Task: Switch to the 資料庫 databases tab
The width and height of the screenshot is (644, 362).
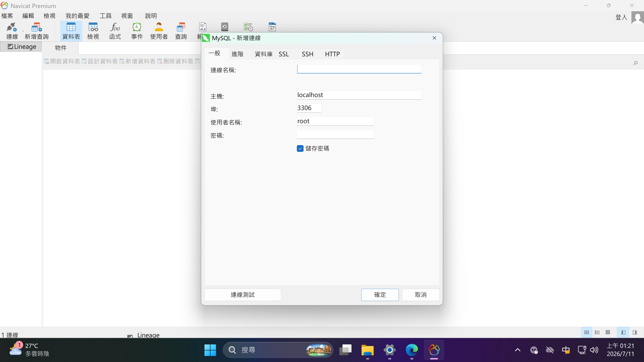Action: (263, 54)
